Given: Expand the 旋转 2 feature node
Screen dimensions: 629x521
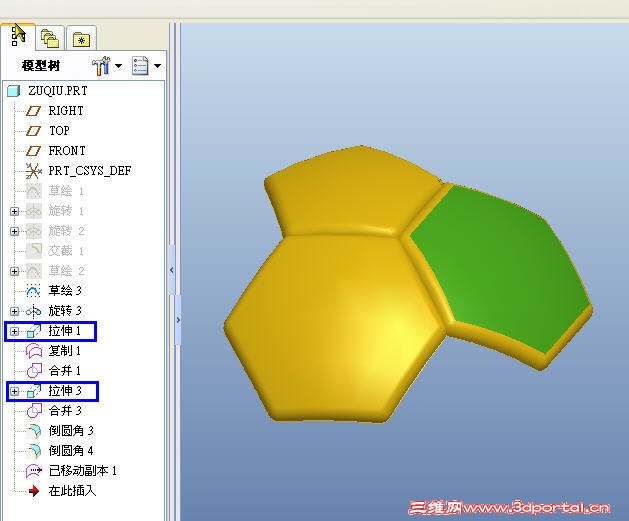Looking at the screenshot, I should pos(14,231).
